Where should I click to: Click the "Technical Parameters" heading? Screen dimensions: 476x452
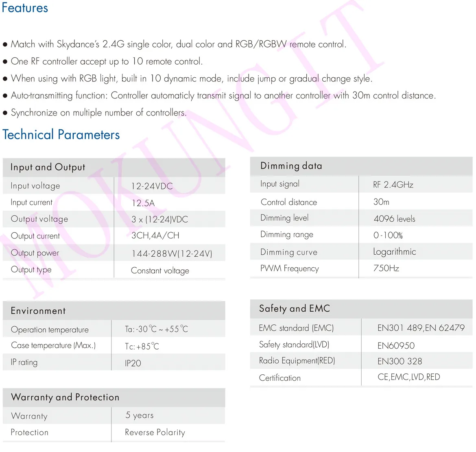tap(61, 135)
